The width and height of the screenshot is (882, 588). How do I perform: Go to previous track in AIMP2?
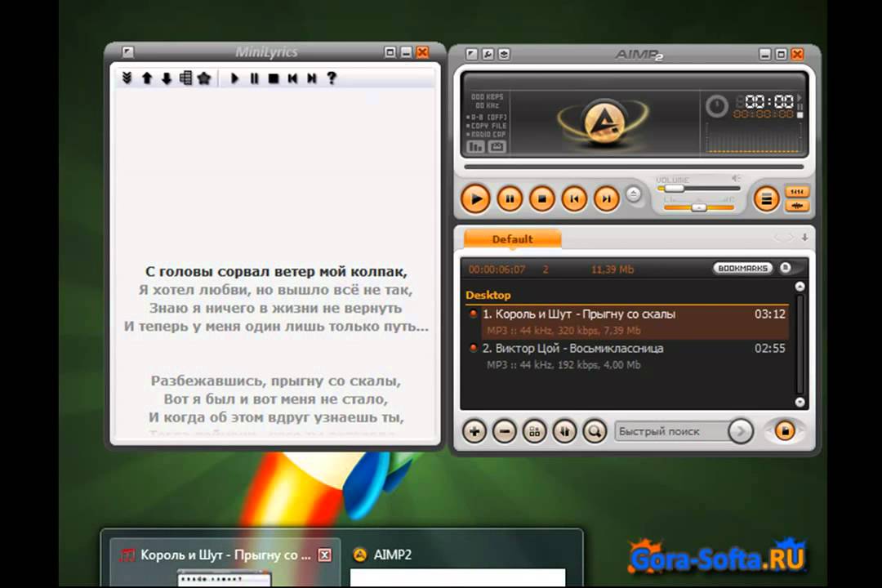point(574,198)
